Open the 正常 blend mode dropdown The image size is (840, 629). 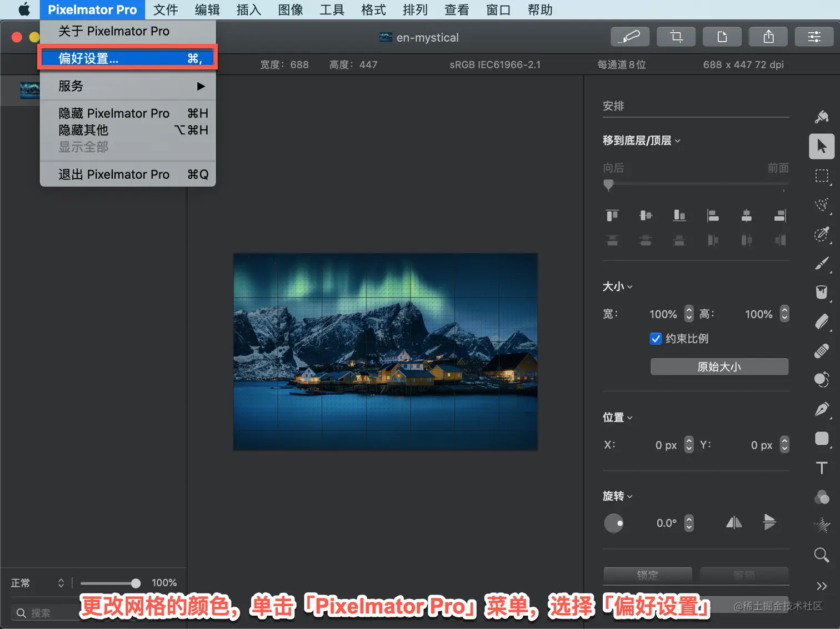pyautogui.click(x=38, y=583)
